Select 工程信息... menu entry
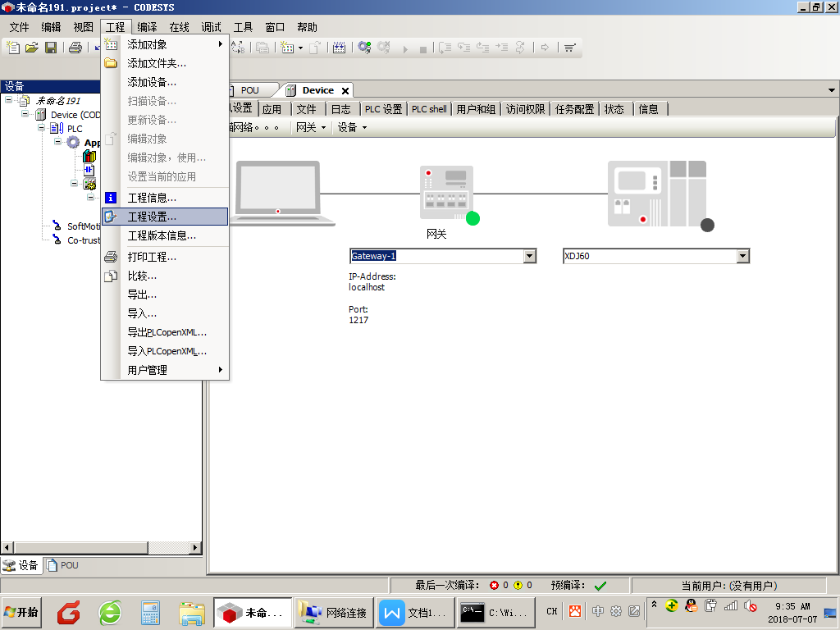Image resolution: width=840 pixels, height=630 pixels. pyautogui.click(x=166, y=199)
